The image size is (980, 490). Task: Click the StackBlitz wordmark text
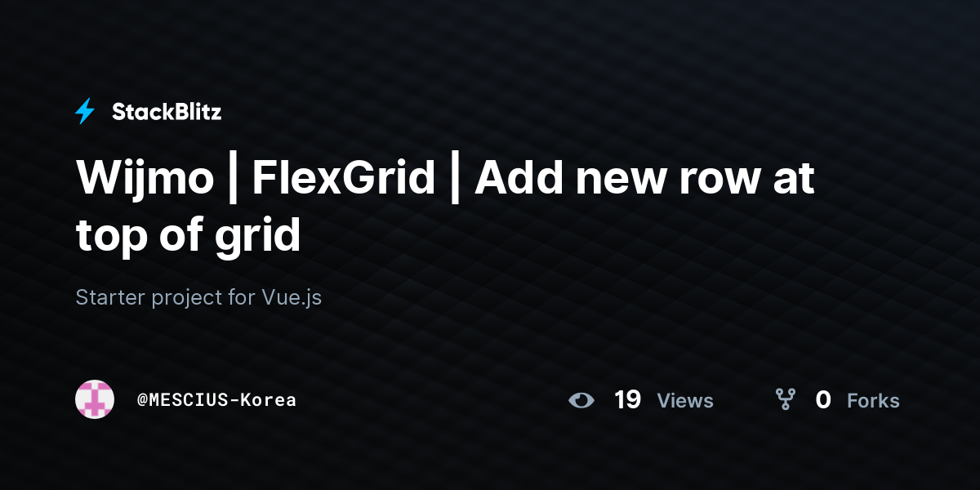tap(167, 112)
